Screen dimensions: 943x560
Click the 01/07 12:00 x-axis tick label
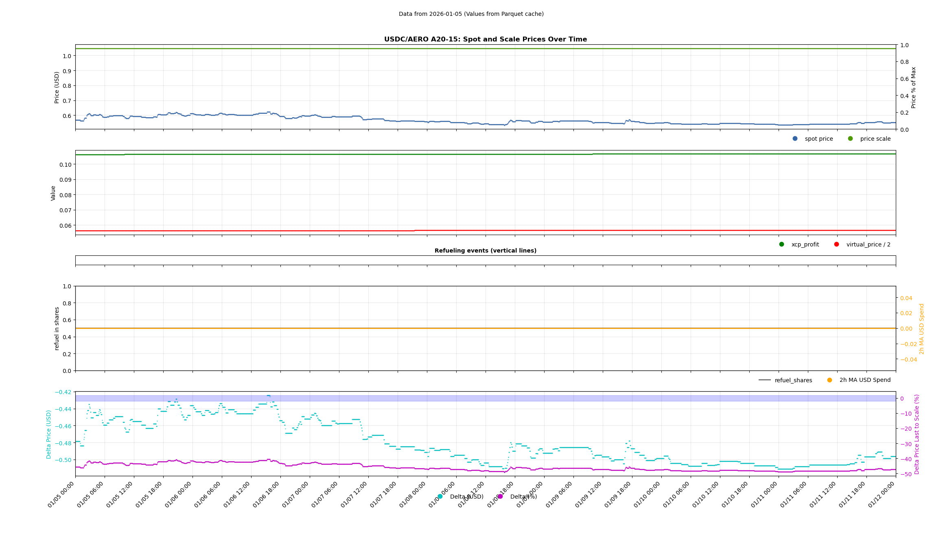pos(354,495)
